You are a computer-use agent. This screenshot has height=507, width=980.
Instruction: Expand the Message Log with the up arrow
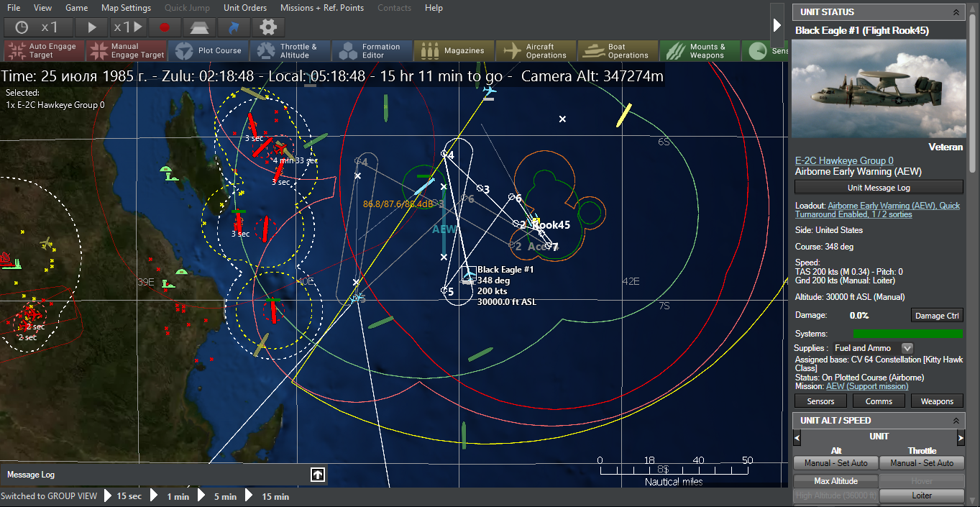317,475
